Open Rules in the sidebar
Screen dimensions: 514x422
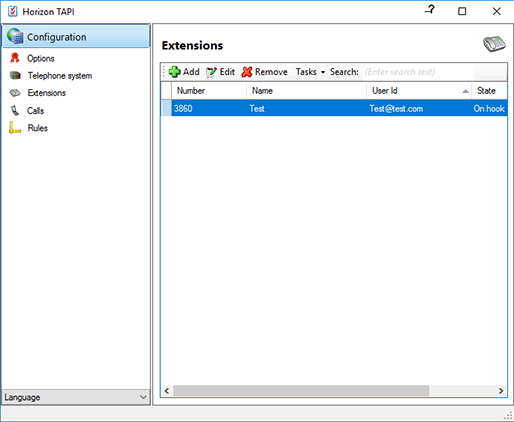point(38,128)
